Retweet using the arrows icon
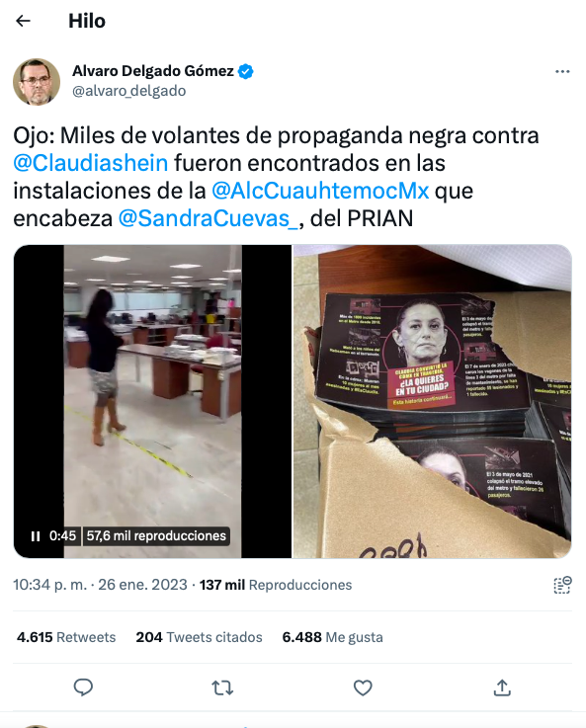586x728 pixels. pyautogui.click(x=222, y=688)
